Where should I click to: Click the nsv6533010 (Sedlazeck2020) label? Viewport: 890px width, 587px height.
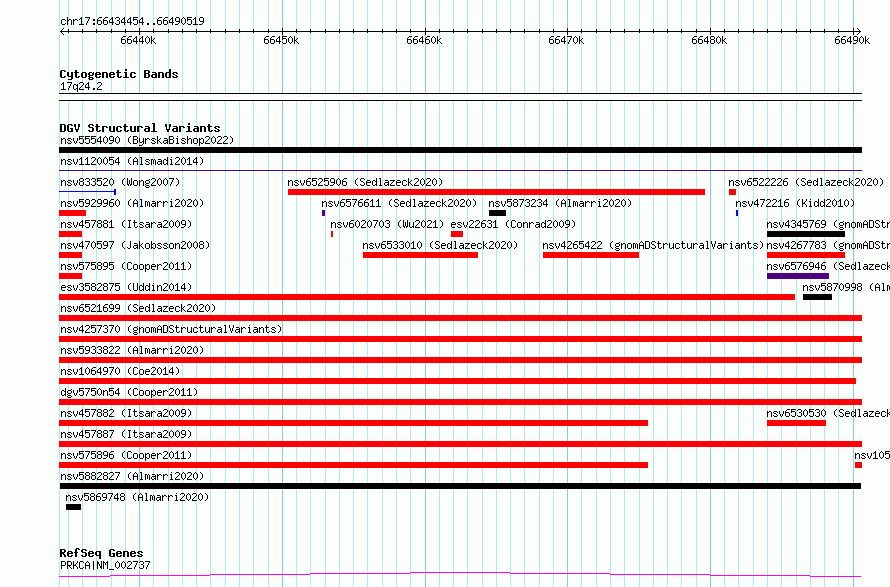point(440,245)
